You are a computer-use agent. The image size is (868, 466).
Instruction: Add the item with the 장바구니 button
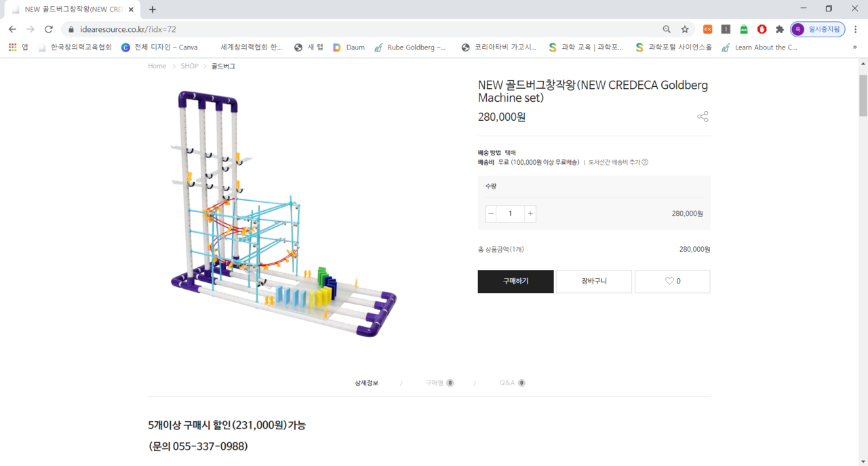click(x=594, y=281)
